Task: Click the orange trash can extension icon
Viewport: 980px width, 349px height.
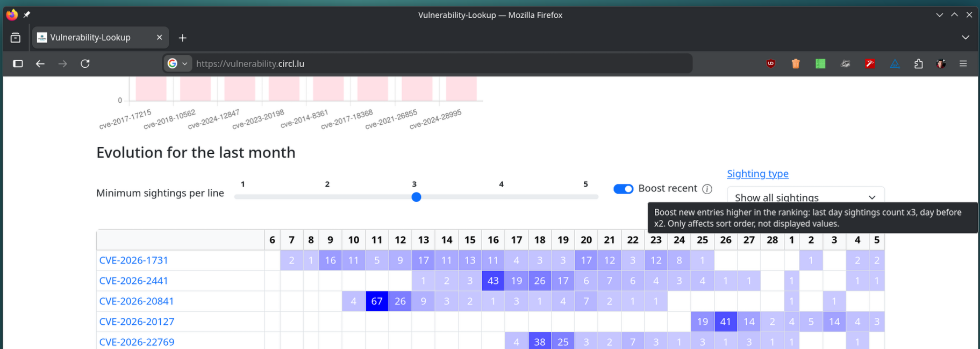Action: pos(796,63)
